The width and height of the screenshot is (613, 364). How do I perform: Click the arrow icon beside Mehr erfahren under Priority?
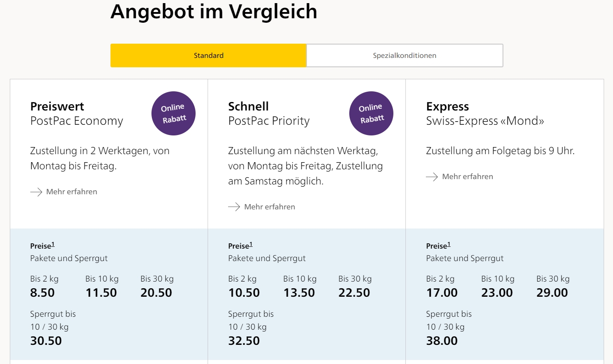pos(234,207)
